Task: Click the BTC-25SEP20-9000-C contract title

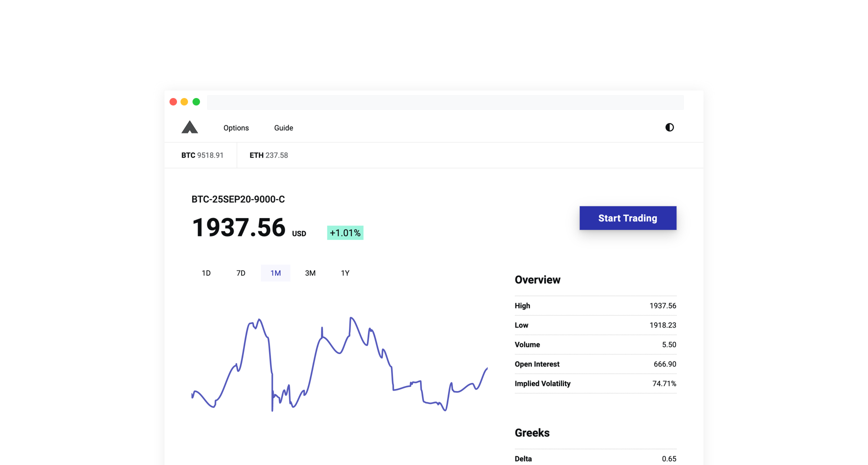Action: (237, 198)
